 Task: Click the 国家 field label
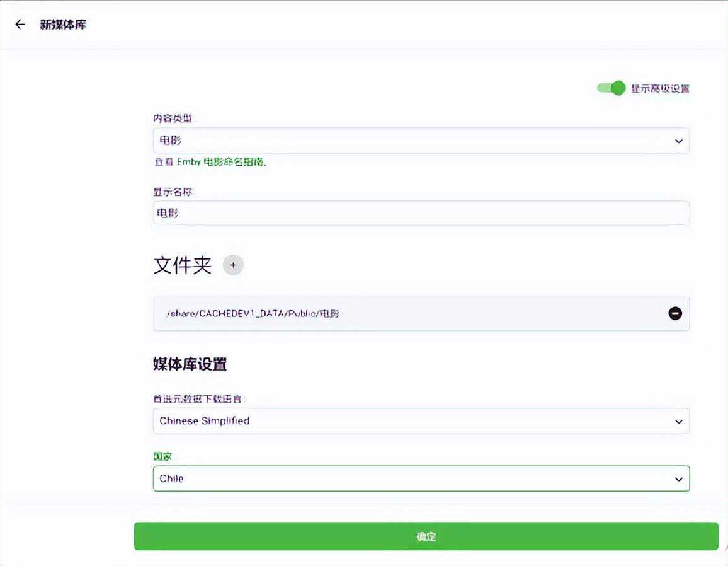(162, 456)
